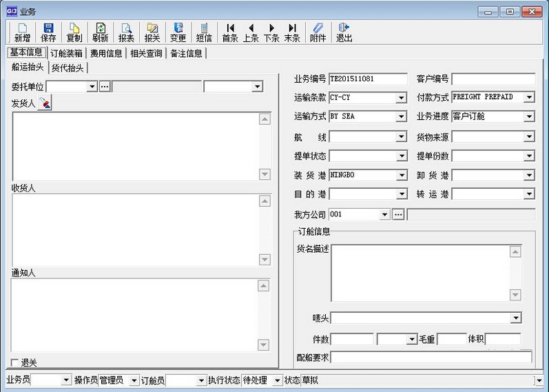
Task: Select the 货代抬头 sub-tab
Action: coord(68,68)
